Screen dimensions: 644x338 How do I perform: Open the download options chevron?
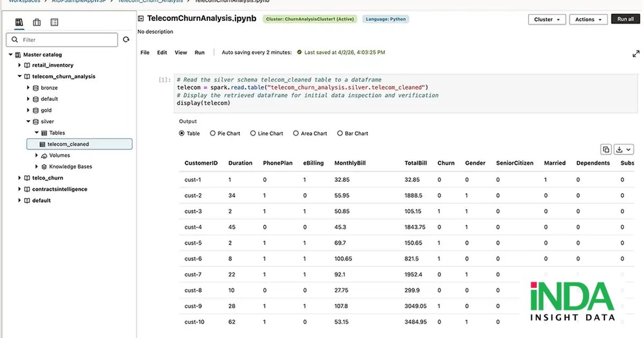pos(630,150)
